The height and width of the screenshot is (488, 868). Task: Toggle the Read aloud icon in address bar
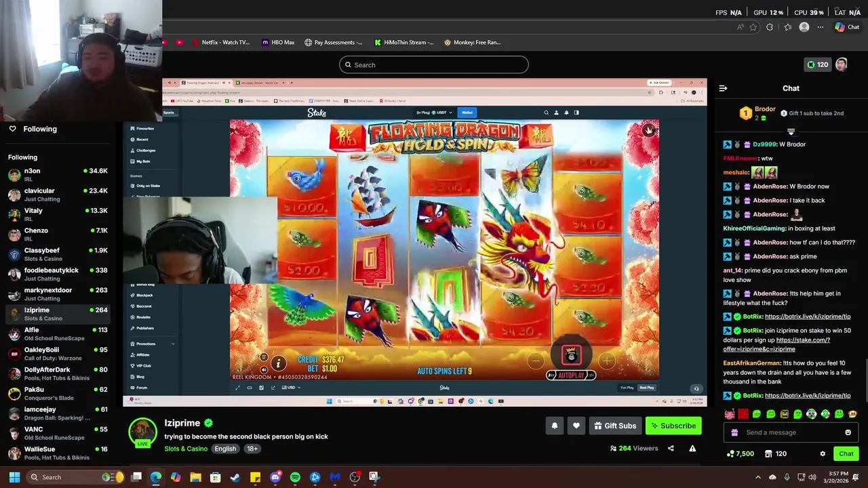(741, 27)
